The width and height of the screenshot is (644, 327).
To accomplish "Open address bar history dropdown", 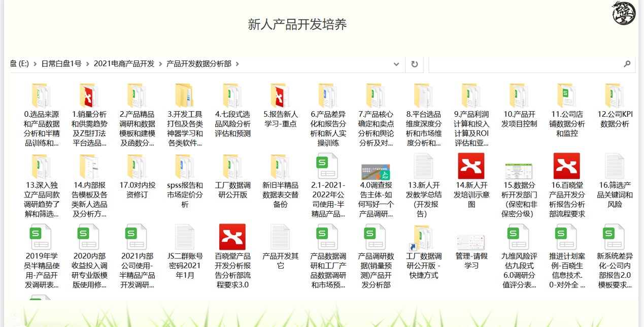I will coord(396,64).
